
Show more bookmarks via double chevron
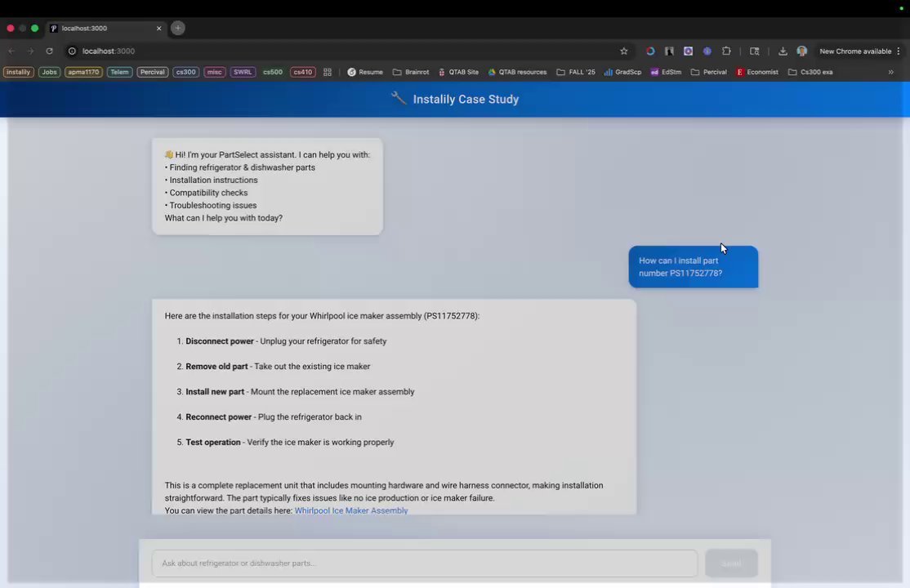pyautogui.click(x=891, y=72)
